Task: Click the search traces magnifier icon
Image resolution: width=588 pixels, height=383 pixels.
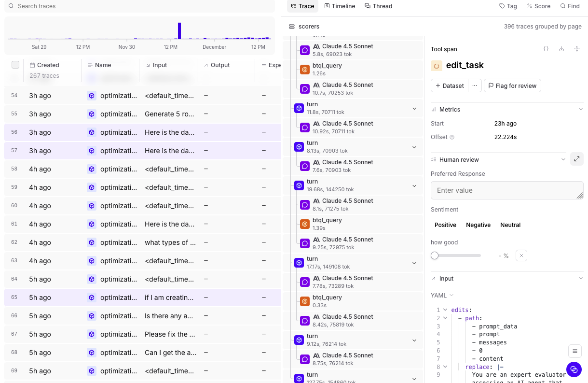Action: click(11, 6)
